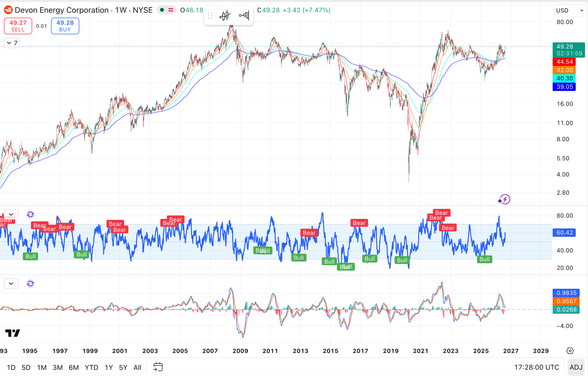Image resolution: width=588 pixels, height=376 pixels.
Task: Open the go-to-date calendar icon
Action: pos(158,367)
